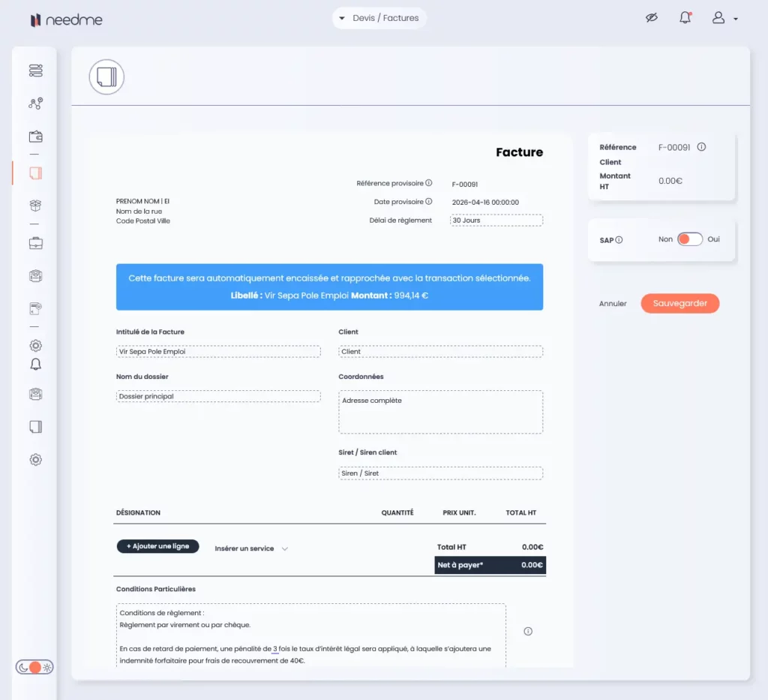Click the info icon beside Référence provisoire
Screen dimensions: 768x700
(429, 183)
